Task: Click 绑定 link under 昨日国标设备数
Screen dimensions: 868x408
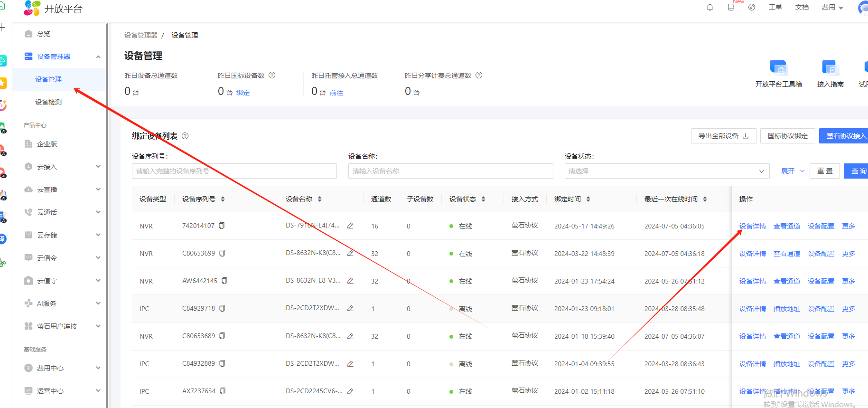Action: tap(243, 93)
